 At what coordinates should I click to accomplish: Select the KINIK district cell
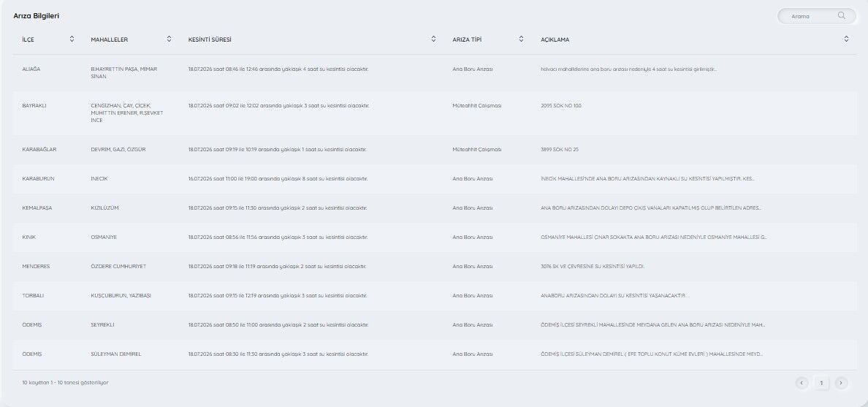28,237
